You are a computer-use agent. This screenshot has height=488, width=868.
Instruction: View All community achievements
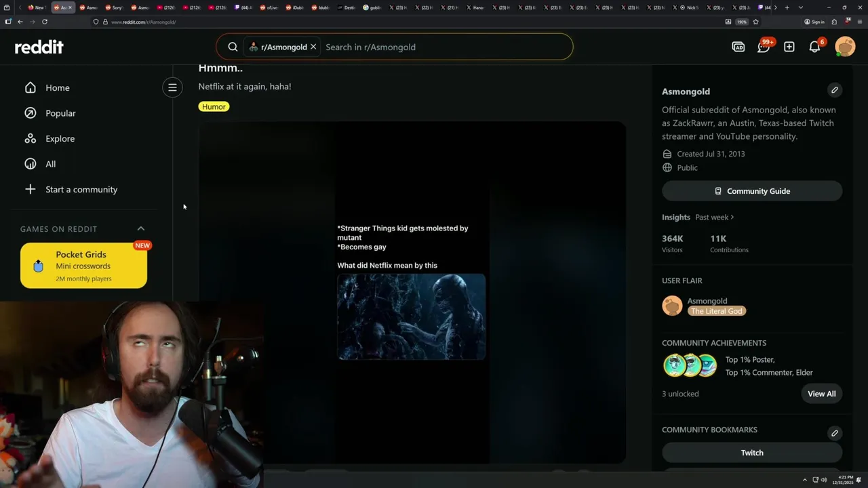(821, 394)
